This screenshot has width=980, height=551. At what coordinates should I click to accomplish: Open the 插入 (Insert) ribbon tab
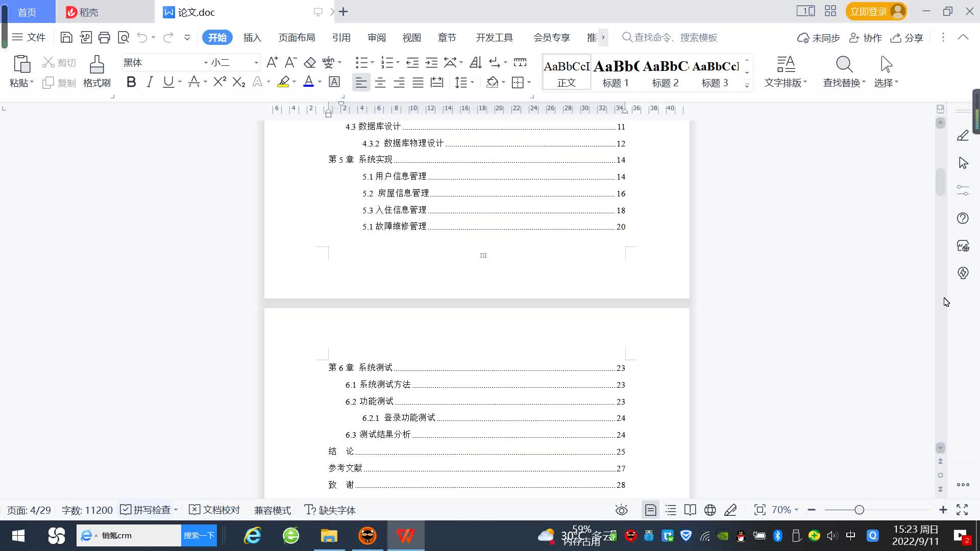tap(252, 37)
